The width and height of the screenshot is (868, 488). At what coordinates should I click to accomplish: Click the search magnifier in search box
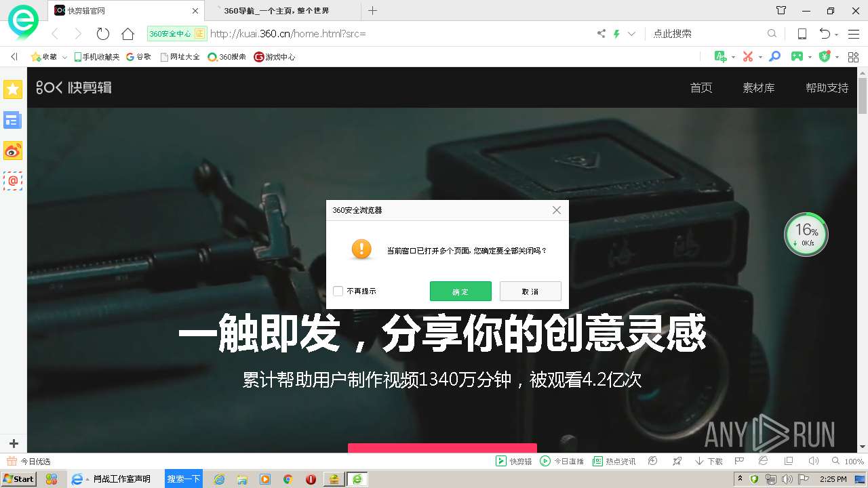(772, 33)
